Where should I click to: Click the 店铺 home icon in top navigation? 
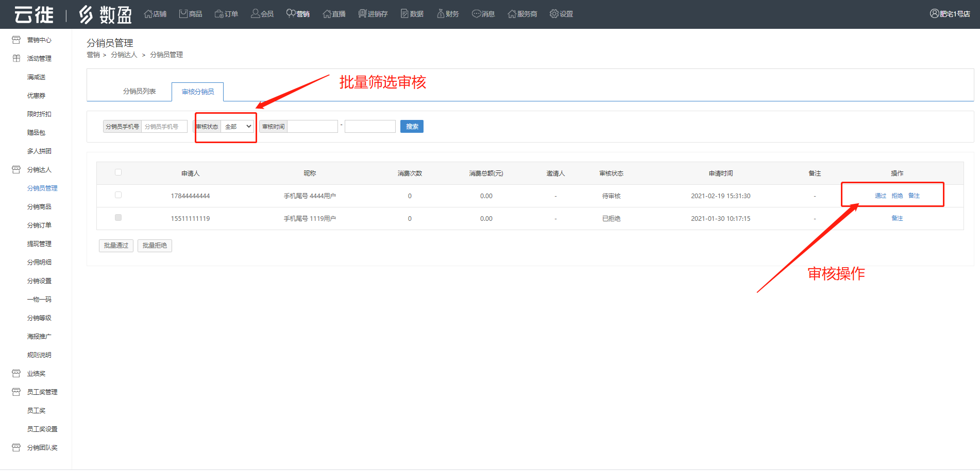(x=148, y=14)
